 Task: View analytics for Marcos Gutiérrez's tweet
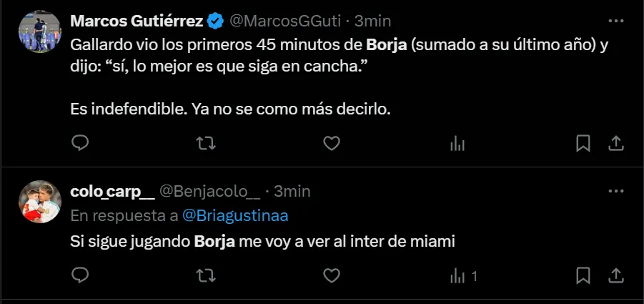(457, 144)
